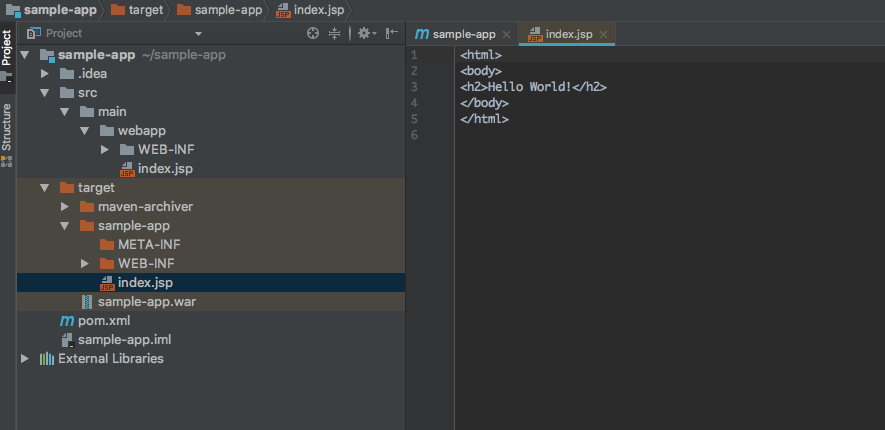Click the index.jsp breadcrumb
Image resolution: width=885 pixels, height=430 pixels.
(x=310, y=10)
